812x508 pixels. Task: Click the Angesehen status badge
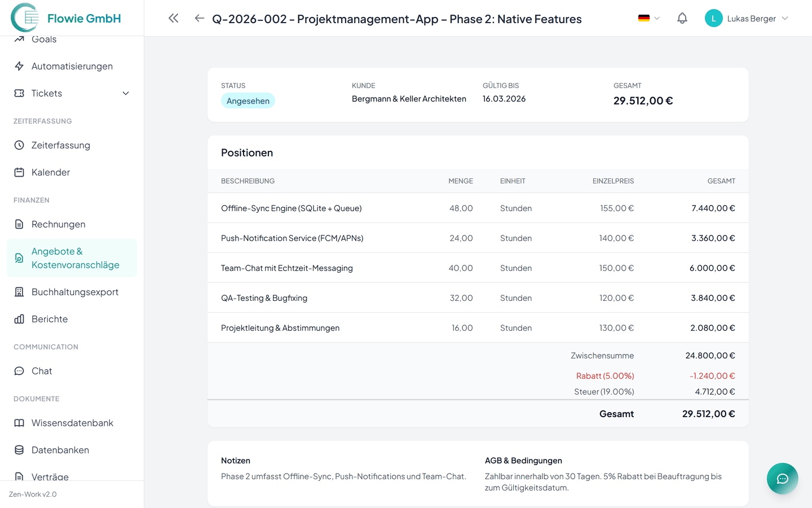pyautogui.click(x=248, y=101)
